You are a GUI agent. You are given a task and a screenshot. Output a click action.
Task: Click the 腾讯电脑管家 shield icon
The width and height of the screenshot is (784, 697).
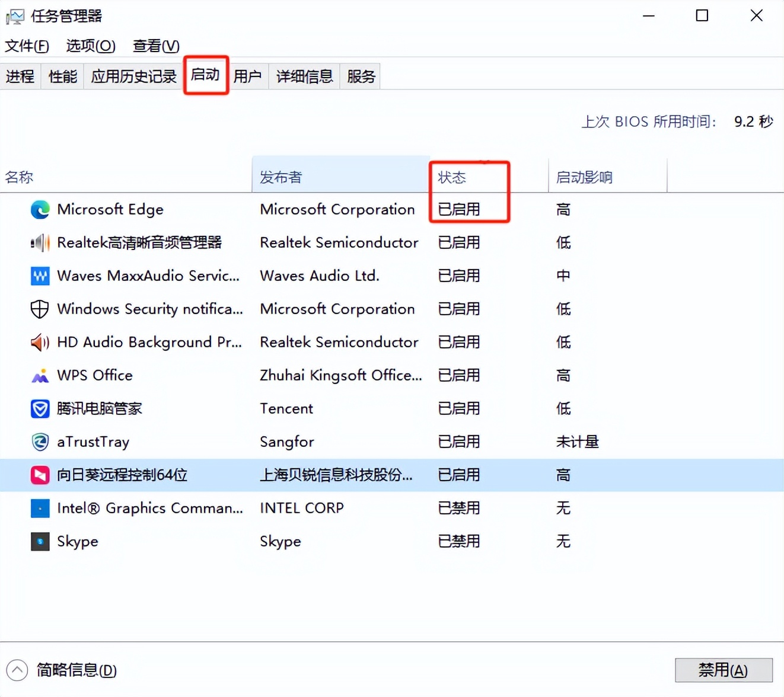40,408
